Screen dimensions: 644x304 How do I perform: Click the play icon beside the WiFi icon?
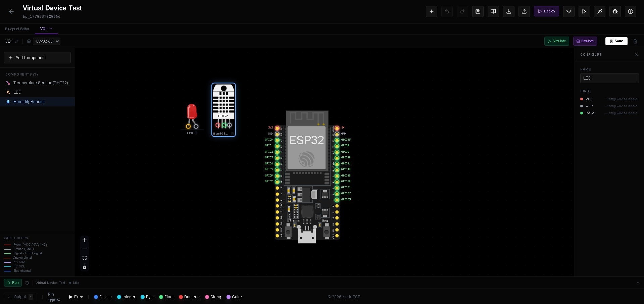[x=584, y=11]
